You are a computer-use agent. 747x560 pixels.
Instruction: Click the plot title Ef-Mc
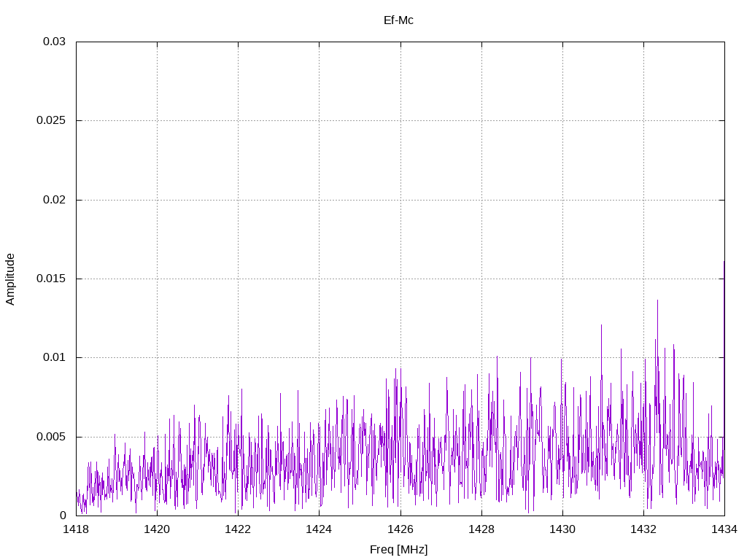pyautogui.click(x=398, y=20)
